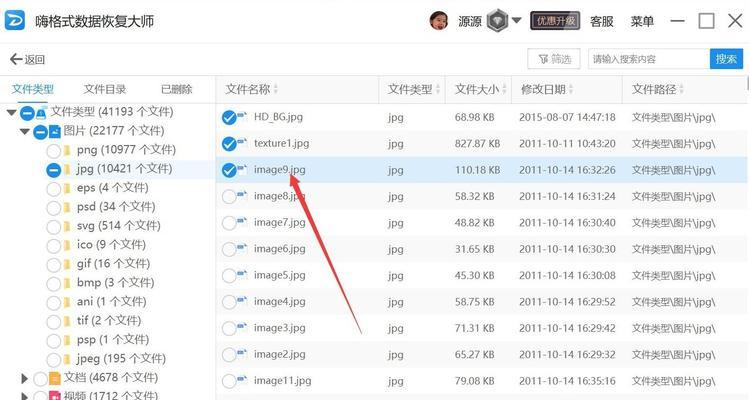The image size is (749, 400).
Task: Click the psd folder icon
Action: 67,207
